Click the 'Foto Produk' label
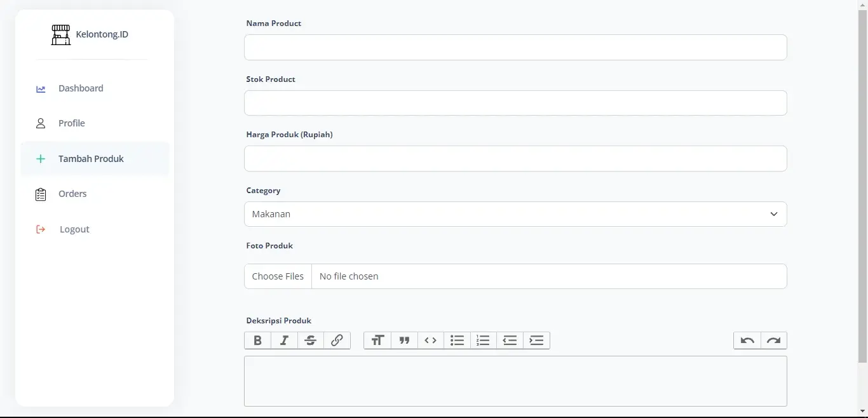 pyautogui.click(x=269, y=246)
